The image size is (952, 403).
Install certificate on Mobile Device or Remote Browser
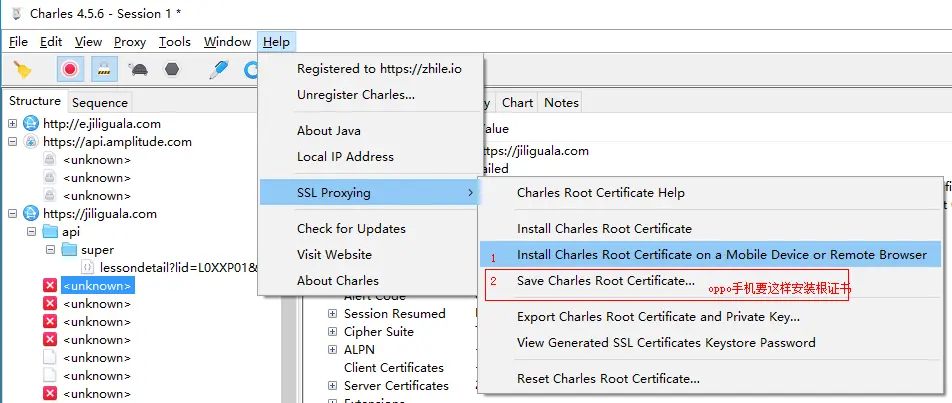[710, 255]
